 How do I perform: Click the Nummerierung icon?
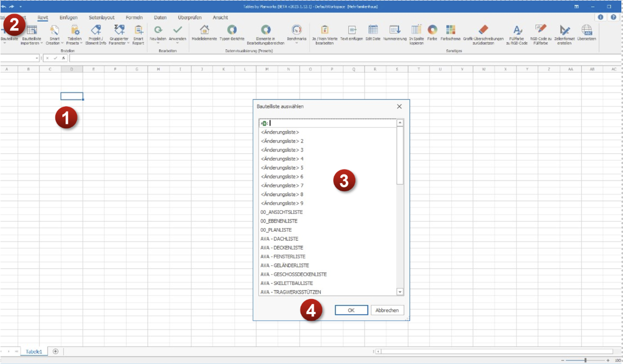click(394, 30)
